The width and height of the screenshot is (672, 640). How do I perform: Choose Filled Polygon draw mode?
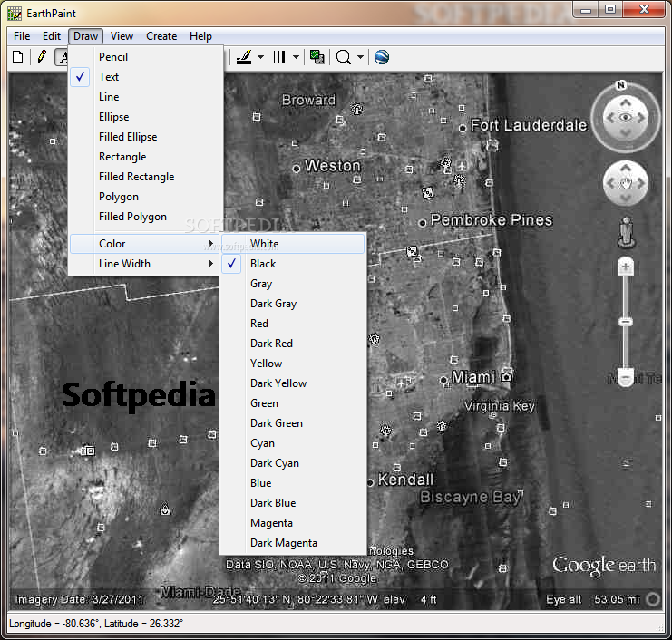[146, 217]
